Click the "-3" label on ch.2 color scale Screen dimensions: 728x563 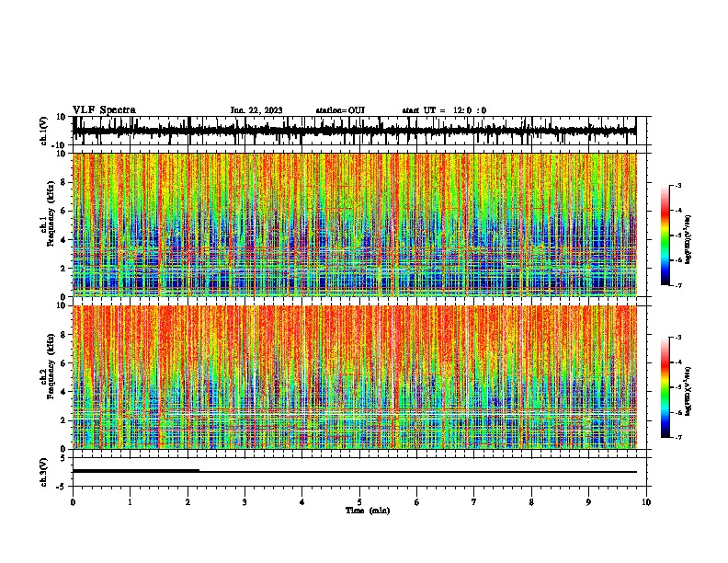pyautogui.click(x=678, y=338)
